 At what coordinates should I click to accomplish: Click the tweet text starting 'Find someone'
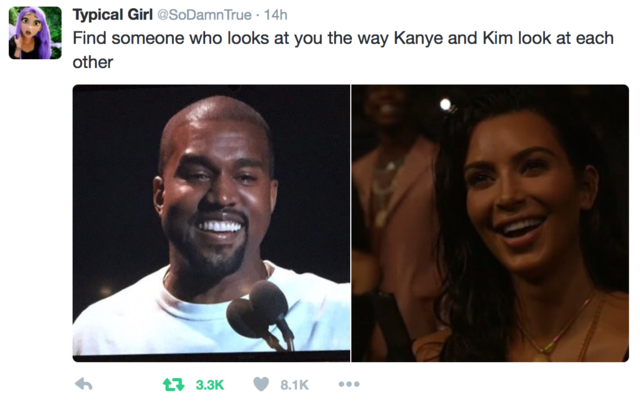(x=343, y=50)
